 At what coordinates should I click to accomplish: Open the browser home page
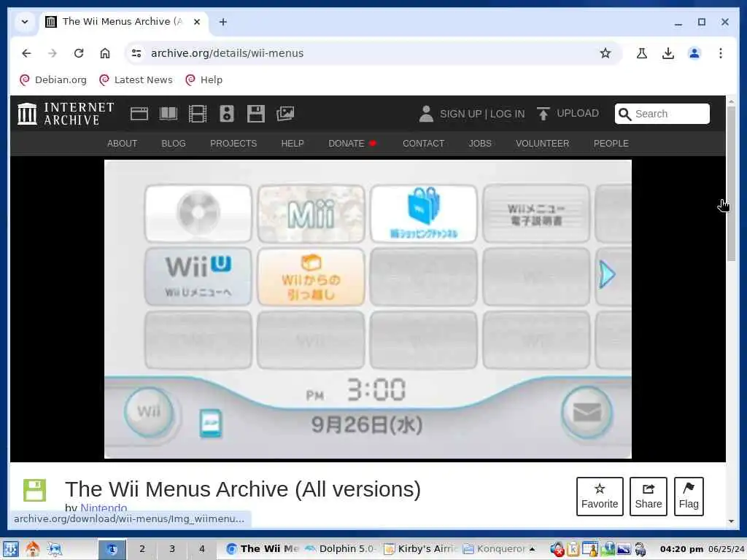[x=105, y=53]
